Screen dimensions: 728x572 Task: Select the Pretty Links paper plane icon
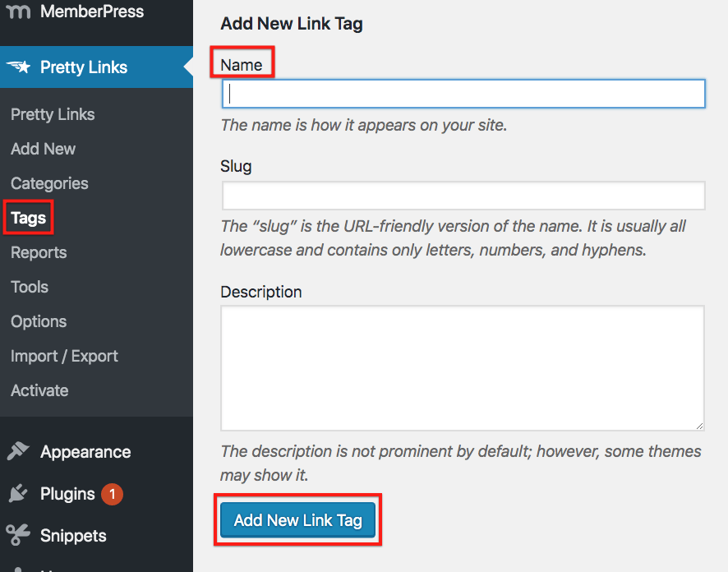(x=19, y=67)
